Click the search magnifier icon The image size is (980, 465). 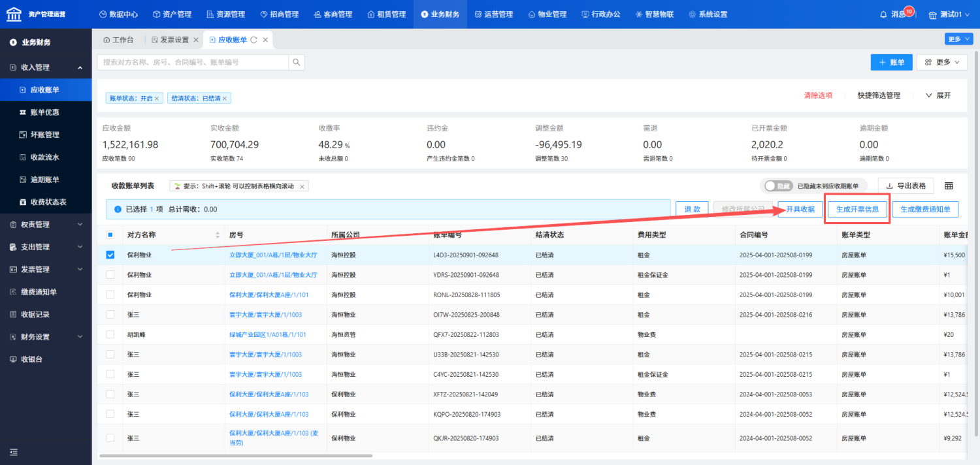297,62
